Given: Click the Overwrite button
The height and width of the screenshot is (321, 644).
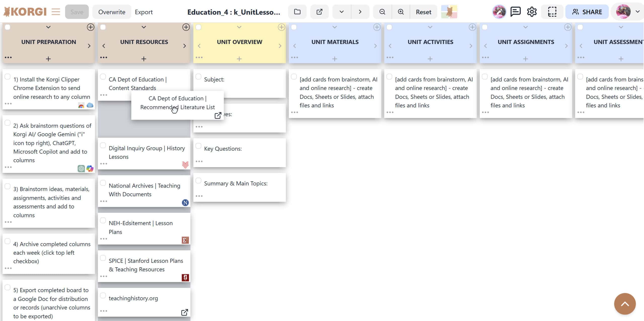Looking at the screenshot, I should (112, 12).
